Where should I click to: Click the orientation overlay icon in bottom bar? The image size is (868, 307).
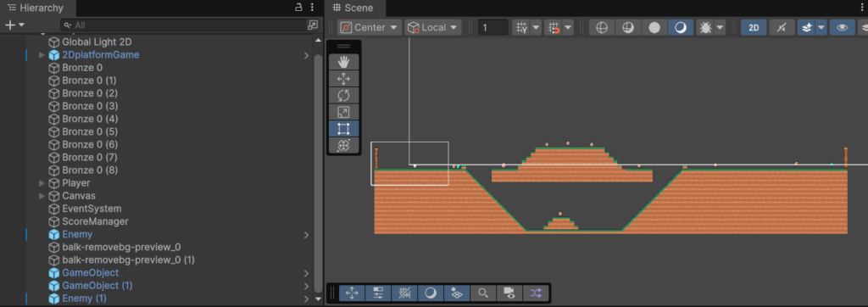click(x=457, y=293)
